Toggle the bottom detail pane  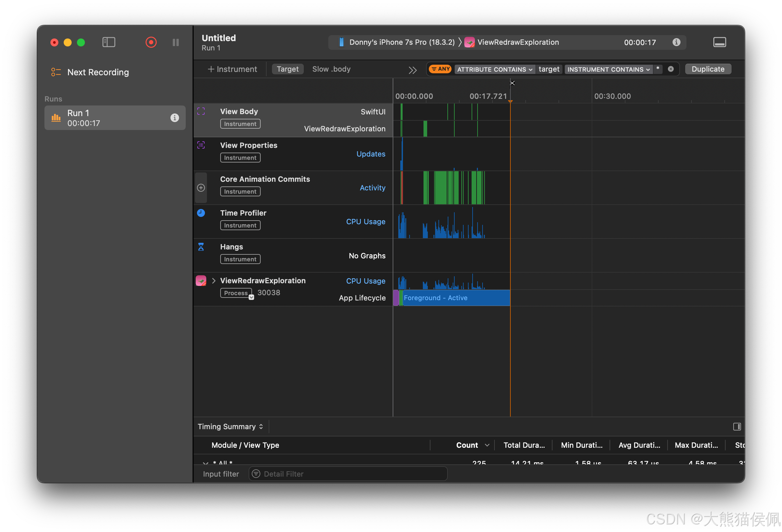point(719,42)
